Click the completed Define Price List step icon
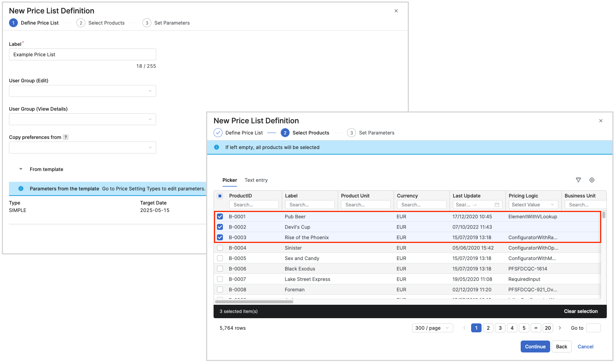The width and height of the screenshot is (615, 364). [218, 133]
